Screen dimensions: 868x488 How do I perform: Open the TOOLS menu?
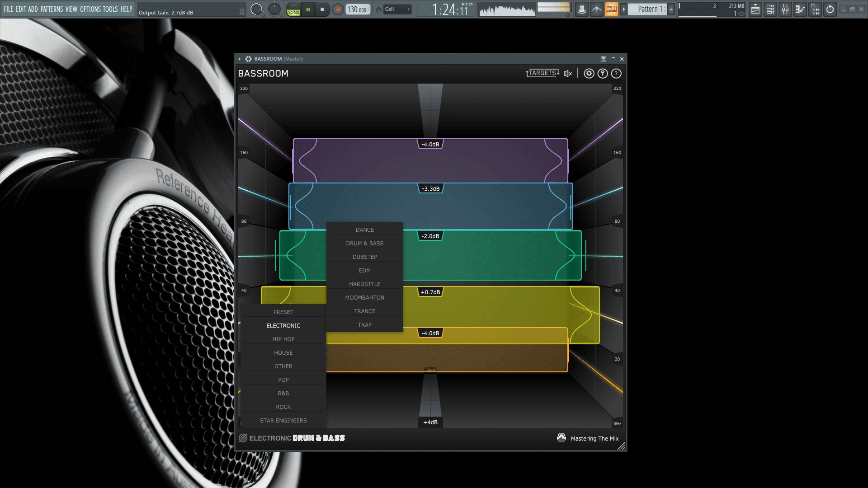pyautogui.click(x=110, y=9)
